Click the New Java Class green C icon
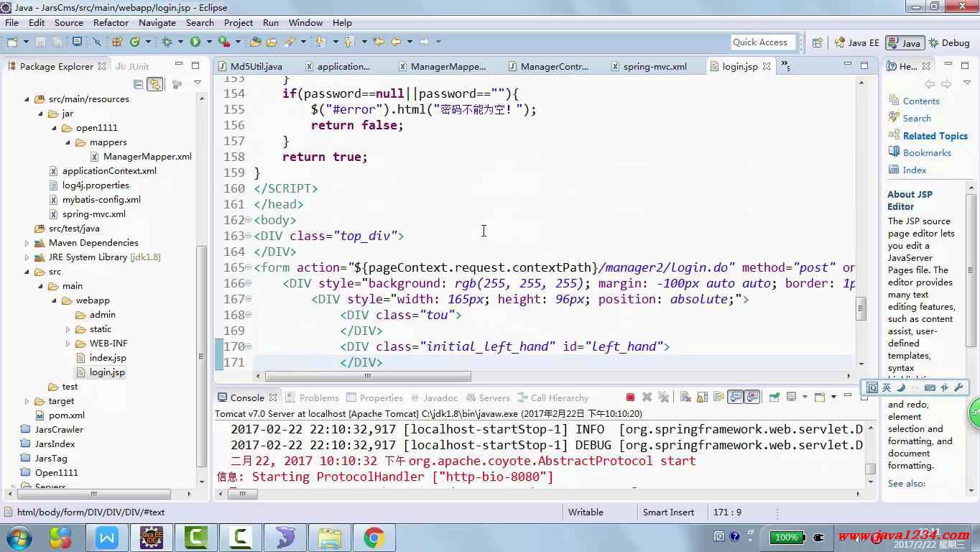Viewport: 980px width, 552px height. coord(134,42)
